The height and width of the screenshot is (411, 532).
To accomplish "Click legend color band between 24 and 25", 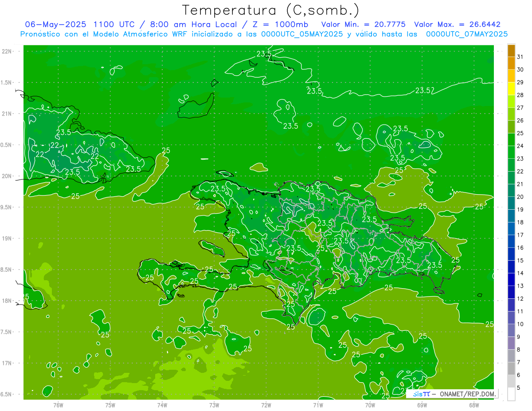I will click(x=511, y=140).
